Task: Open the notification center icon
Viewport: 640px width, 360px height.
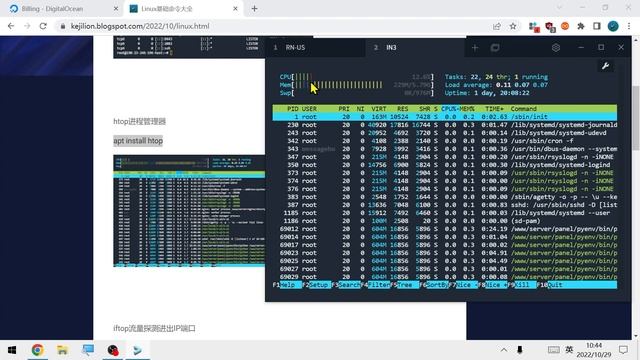Action: pyautogui.click(x=623, y=350)
